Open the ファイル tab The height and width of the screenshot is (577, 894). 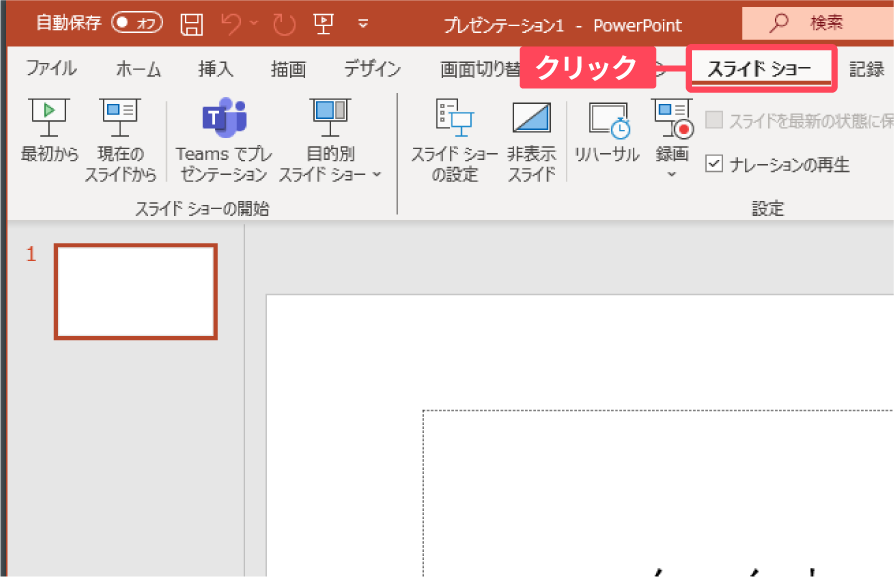click(51, 69)
